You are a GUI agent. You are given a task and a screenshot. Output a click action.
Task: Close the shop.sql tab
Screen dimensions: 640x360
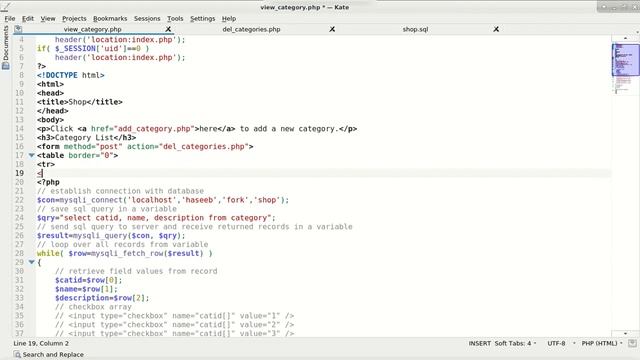point(496,29)
